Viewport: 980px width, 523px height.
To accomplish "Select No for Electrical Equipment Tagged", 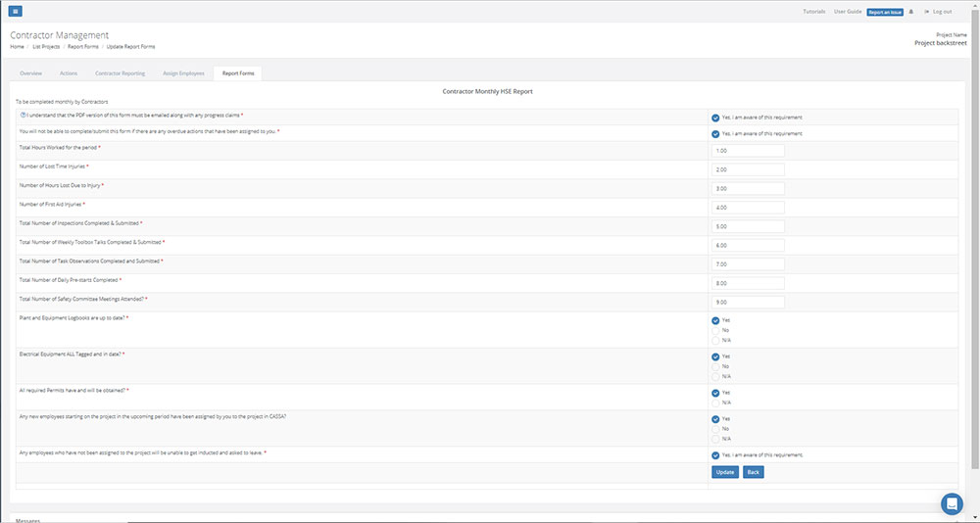I will 715,367.
